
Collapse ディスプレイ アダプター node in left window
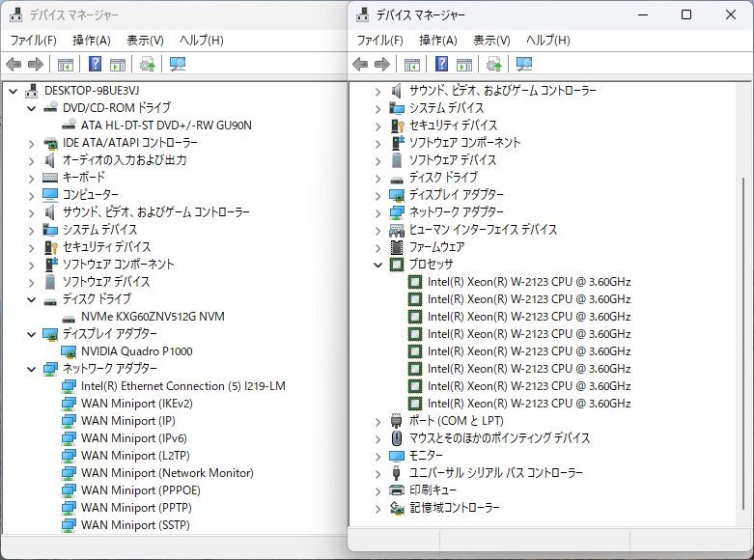coord(32,334)
